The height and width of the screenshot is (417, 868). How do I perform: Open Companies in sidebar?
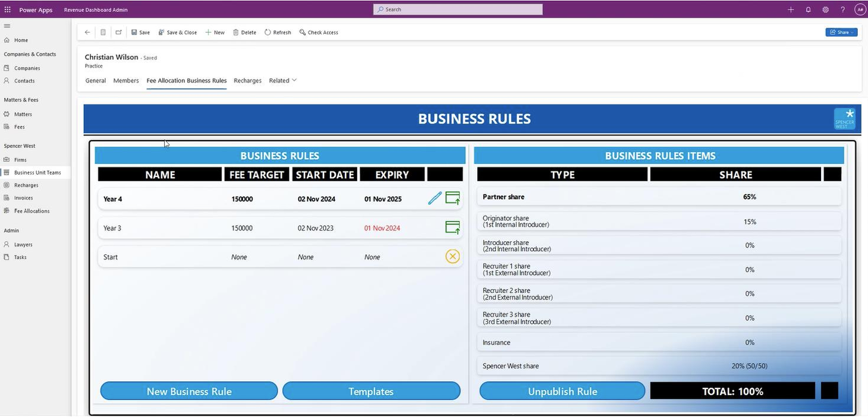pos(27,68)
